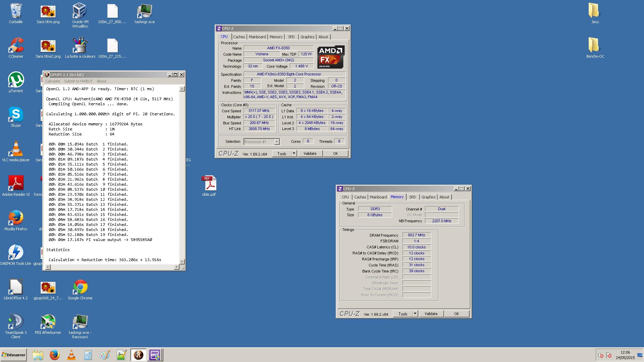Screen dimensions: 644x362
Task: Open gpupi1b8_24_7 image file
Action: pos(48,290)
